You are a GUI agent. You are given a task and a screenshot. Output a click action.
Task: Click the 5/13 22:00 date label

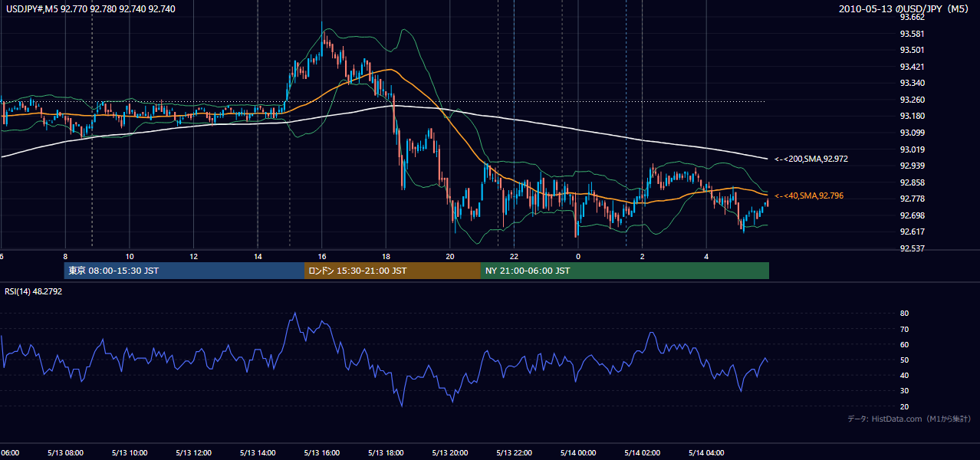pyautogui.click(x=514, y=452)
